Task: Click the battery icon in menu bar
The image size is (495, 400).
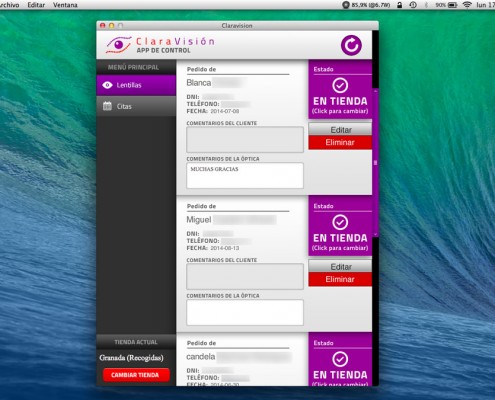Action: pos(452,5)
